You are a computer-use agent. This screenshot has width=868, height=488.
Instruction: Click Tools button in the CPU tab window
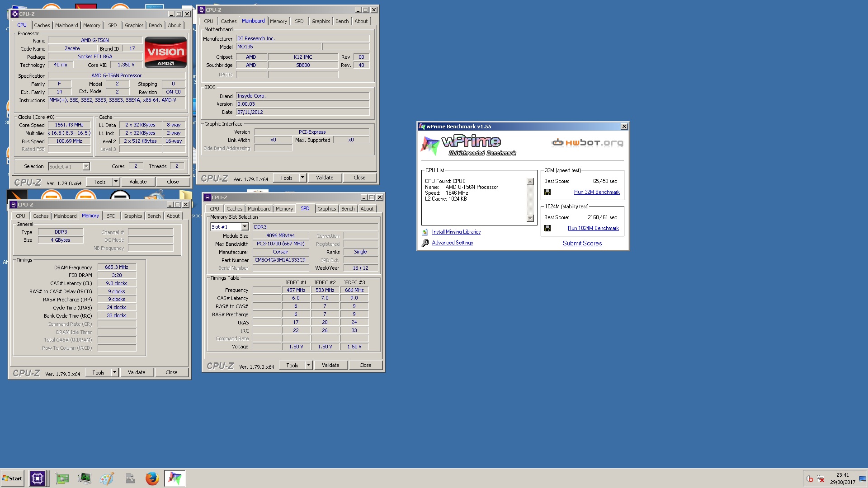[99, 182]
